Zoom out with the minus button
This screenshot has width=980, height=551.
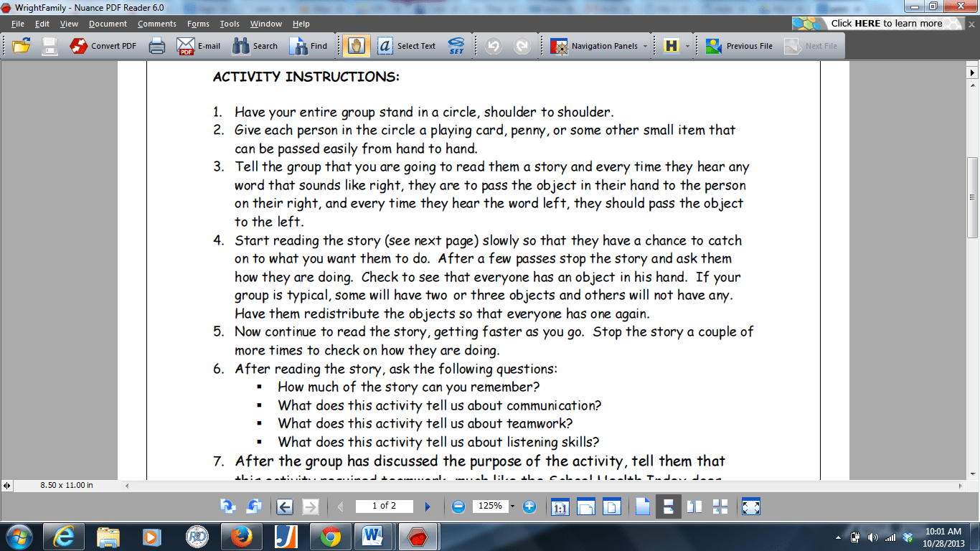tap(458, 507)
